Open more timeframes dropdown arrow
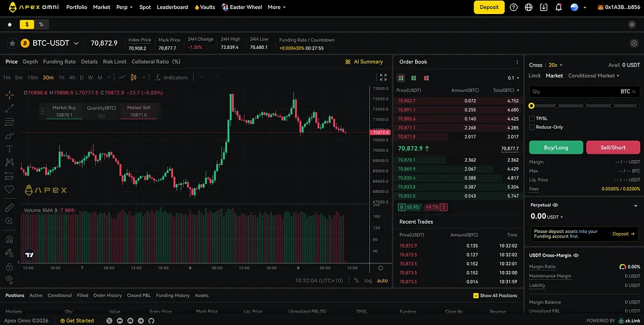The height and width of the screenshot is (325, 644). tap(109, 77)
